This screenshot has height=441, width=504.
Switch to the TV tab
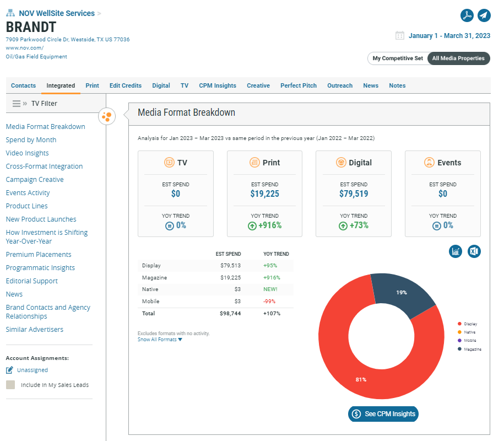click(185, 85)
